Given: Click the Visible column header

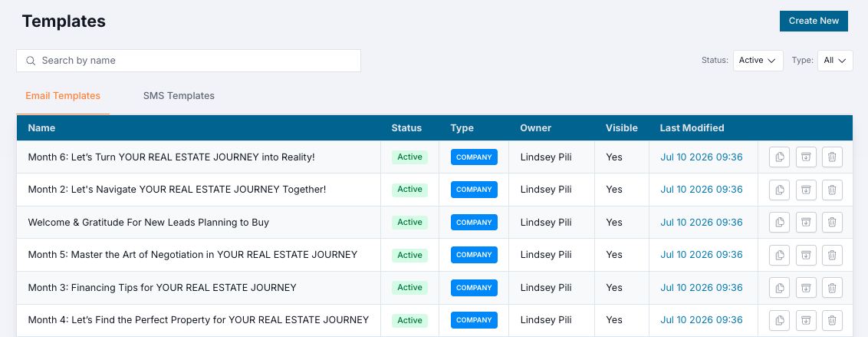Looking at the screenshot, I should [622, 128].
